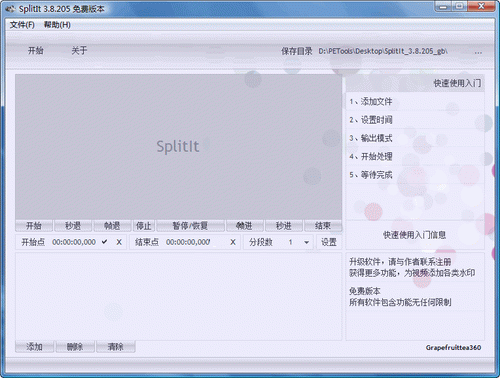Step back one frame with 帧退

tap(112, 226)
